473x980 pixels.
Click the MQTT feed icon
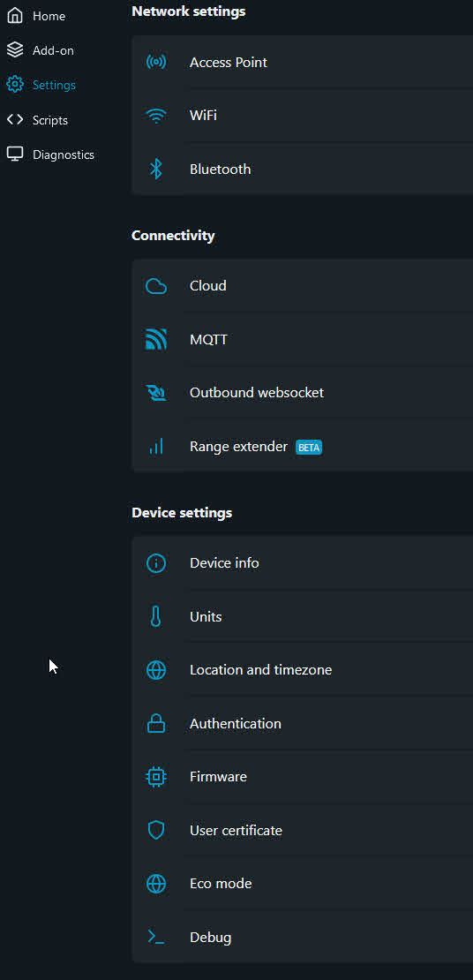click(155, 339)
